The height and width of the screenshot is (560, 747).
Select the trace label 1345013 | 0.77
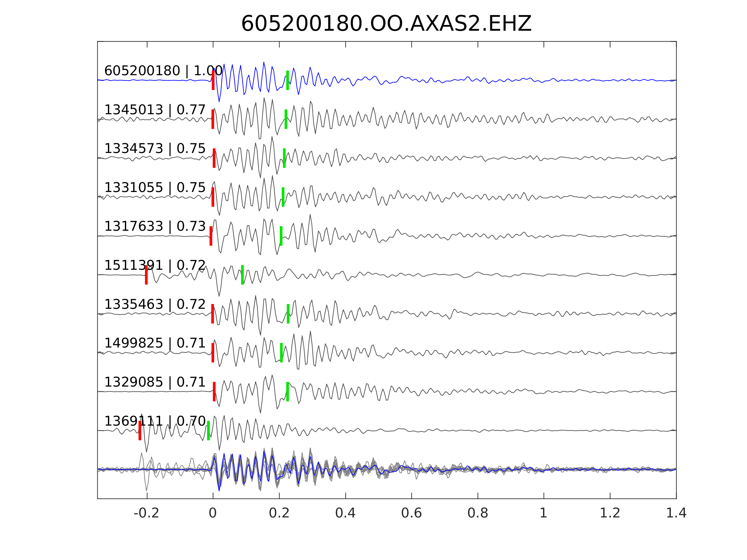pos(155,110)
